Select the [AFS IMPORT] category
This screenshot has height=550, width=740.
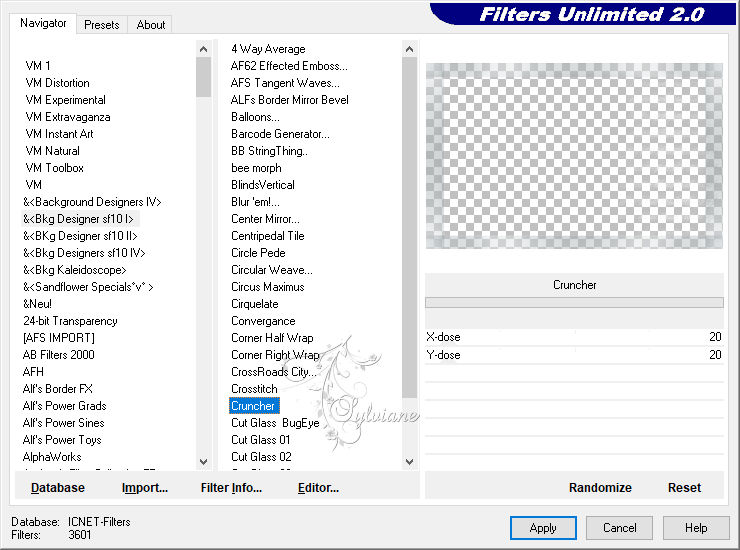(59, 338)
